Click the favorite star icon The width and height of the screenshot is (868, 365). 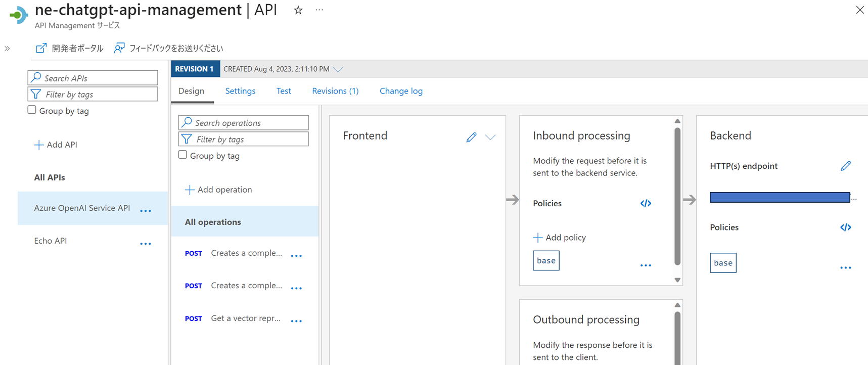pos(298,10)
